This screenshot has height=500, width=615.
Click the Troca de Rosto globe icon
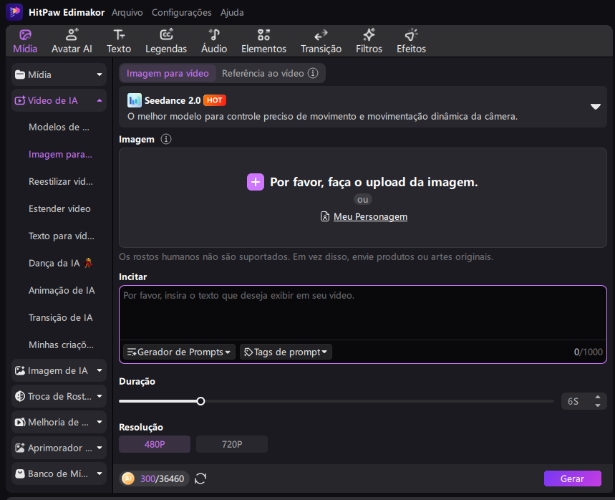pyautogui.click(x=20, y=396)
